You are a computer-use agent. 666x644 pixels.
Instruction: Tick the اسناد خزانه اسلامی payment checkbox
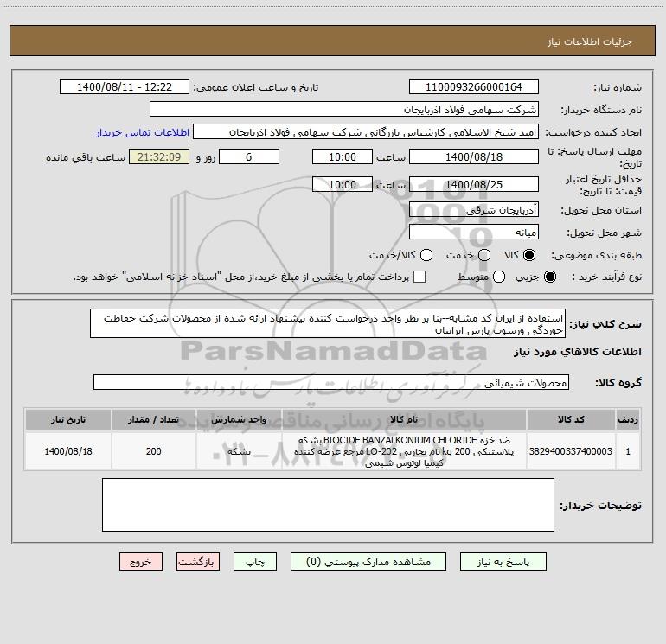pyautogui.click(x=419, y=277)
